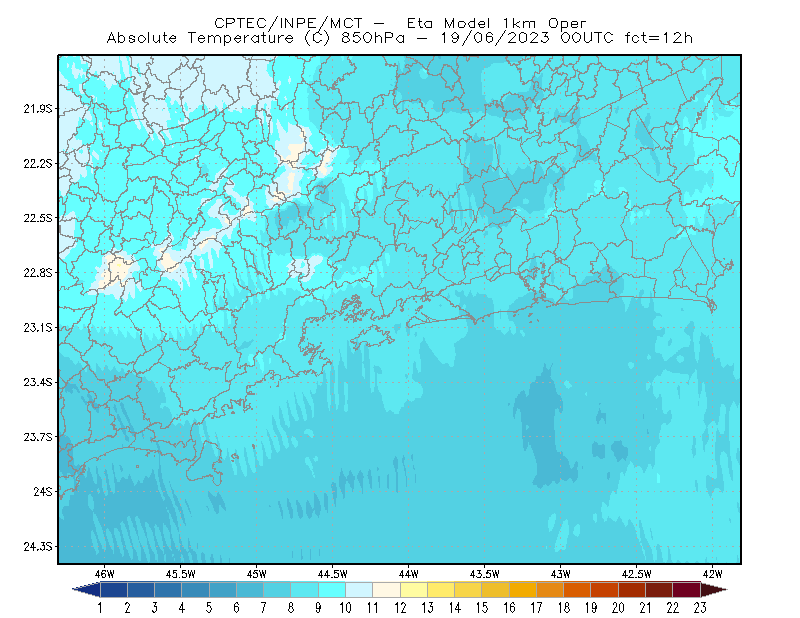The image size is (800, 618).
Task: Click the longitude label 44.5W
Action: pyautogui.click(x=333, y=574)
